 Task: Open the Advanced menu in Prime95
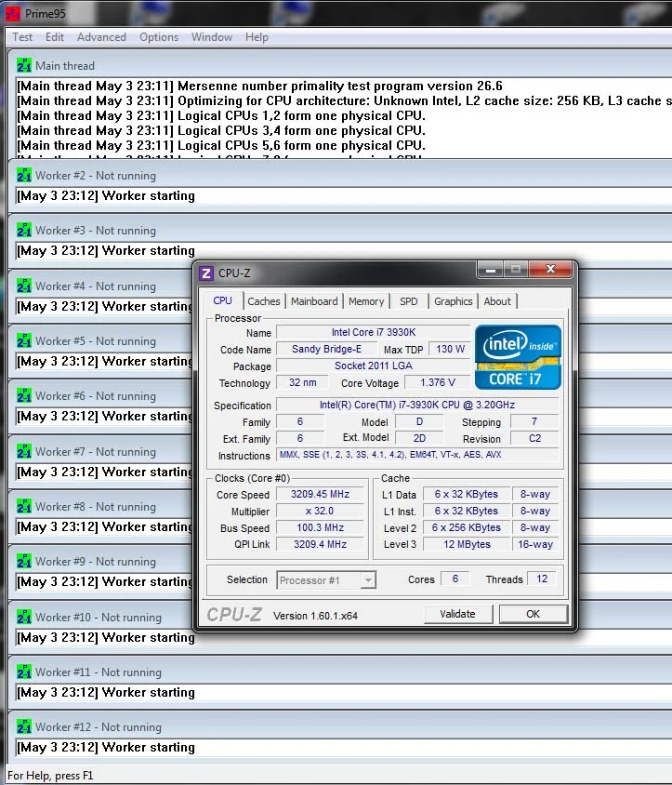pos(101,37)
